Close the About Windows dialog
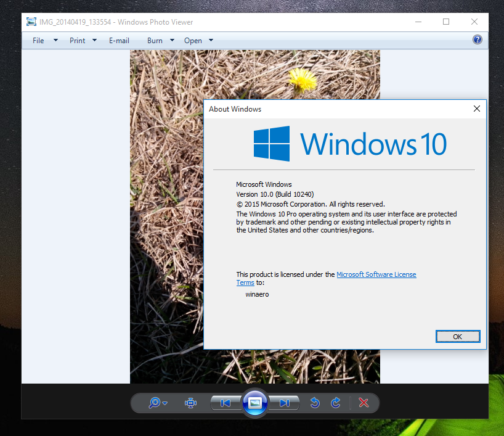Screen dimensions: 504x436 (477, 109)
